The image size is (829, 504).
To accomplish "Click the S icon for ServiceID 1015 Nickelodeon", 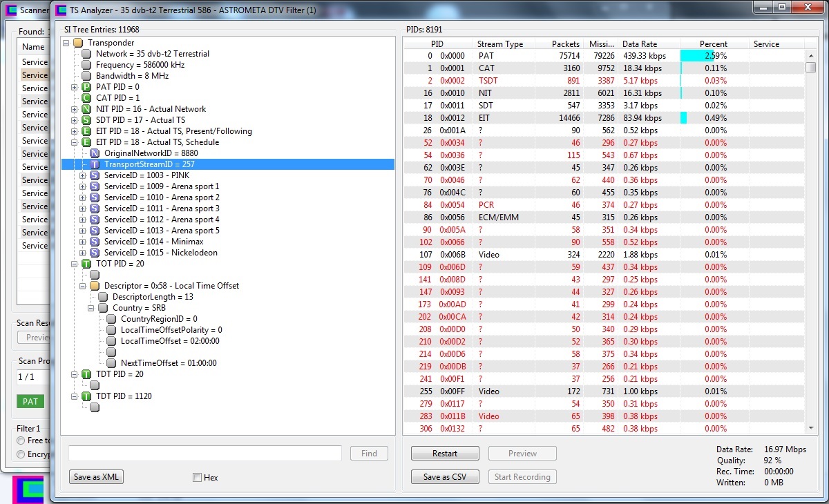I will (95, 253).
